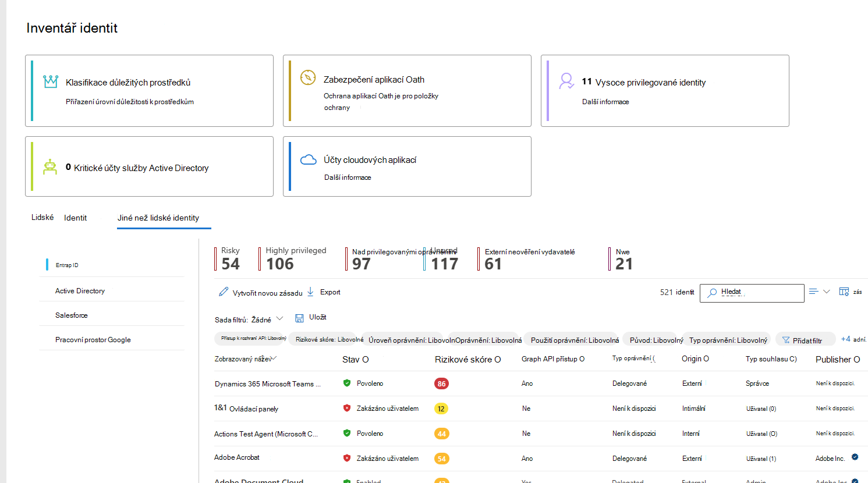Click the verified badge next to Adobe Inc.

coord(855,457)
